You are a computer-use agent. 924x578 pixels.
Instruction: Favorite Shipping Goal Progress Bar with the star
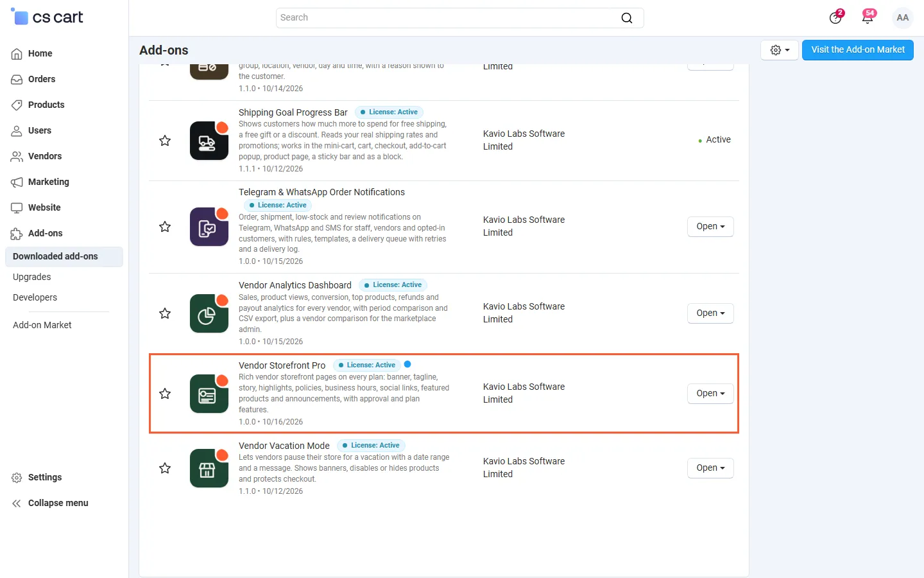165,141
